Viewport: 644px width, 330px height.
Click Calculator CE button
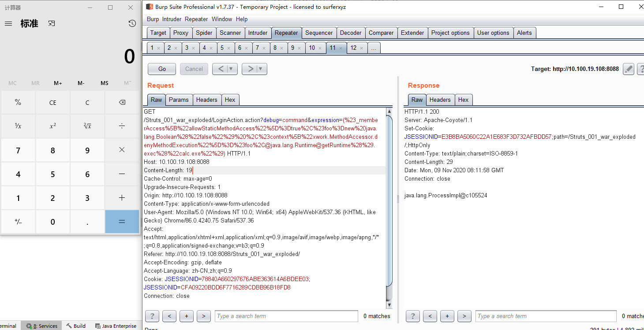[x=52, y=102]
